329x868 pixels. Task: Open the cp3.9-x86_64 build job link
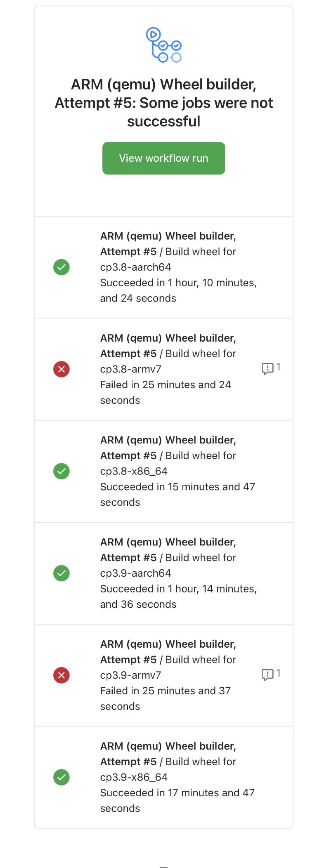tap(168, 762)
